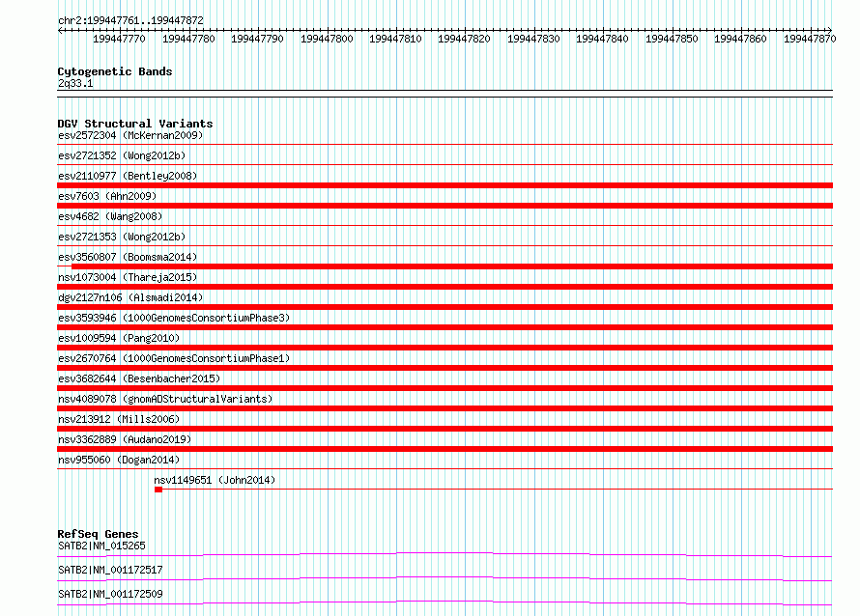The width and height of the screenshot is (860, 616).
Task: Click ruler position 199447860
Action: click(740, 39)
